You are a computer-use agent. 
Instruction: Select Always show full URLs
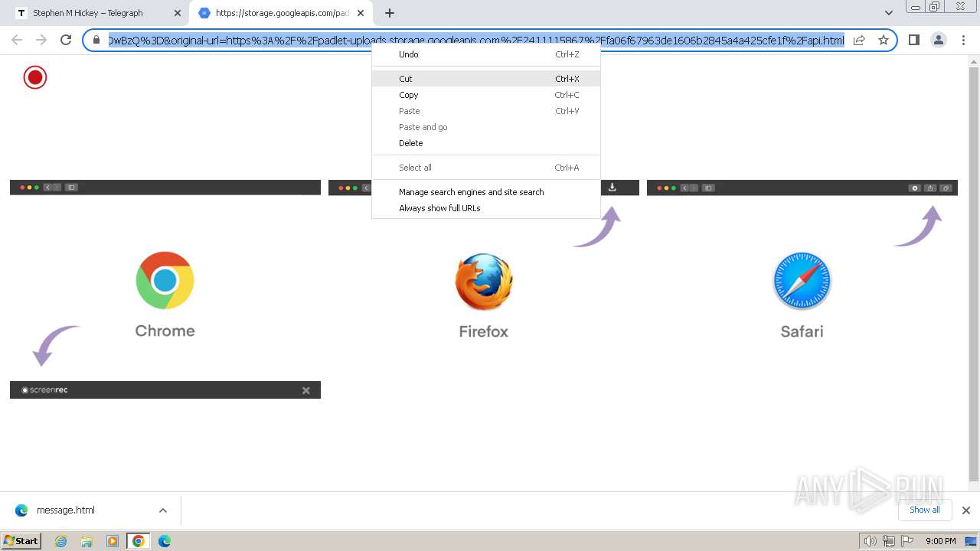[x=486, y=208]
